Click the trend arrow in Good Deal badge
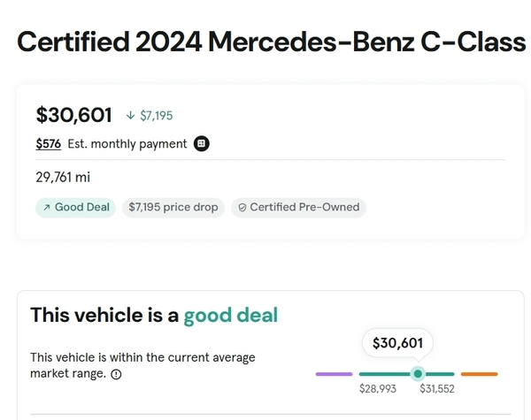Screen dimensions: 531x420 tap(46, 208)
